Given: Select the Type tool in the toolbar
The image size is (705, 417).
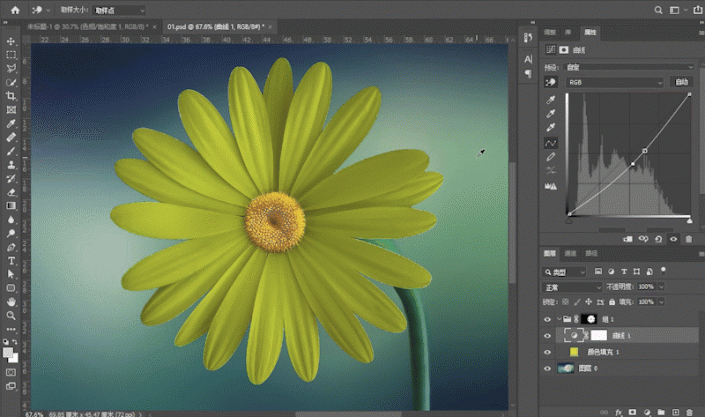Looking at the screenshot, I should (x=11, y=260).
